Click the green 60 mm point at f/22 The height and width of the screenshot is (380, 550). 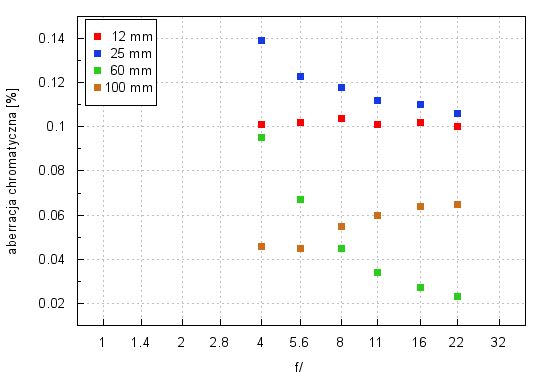(457, 296)
